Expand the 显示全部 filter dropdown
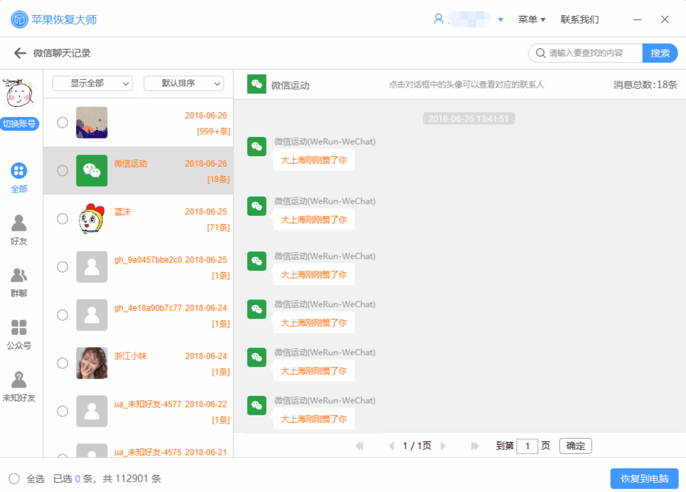 click(x=92, y=84)
